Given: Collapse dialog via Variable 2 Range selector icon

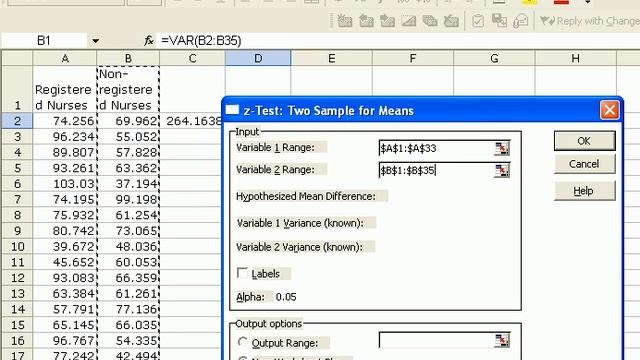Looking at the screenshot, I should pyautogui.click(x=502, y=170).
